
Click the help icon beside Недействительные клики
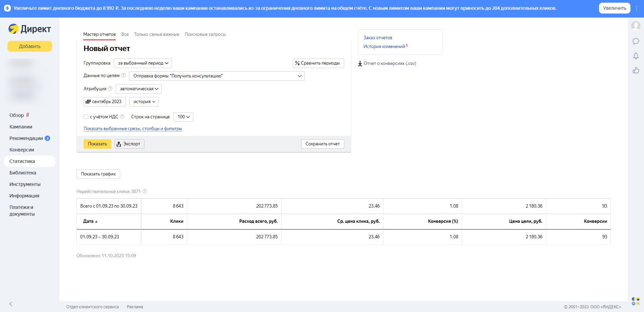pos(145,191)
